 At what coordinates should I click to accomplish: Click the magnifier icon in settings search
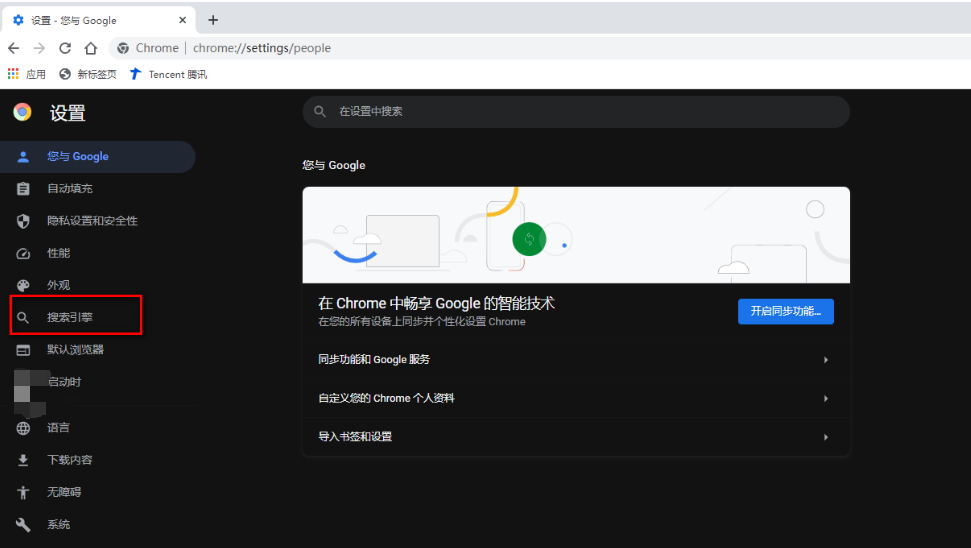[x=320, y=111]
